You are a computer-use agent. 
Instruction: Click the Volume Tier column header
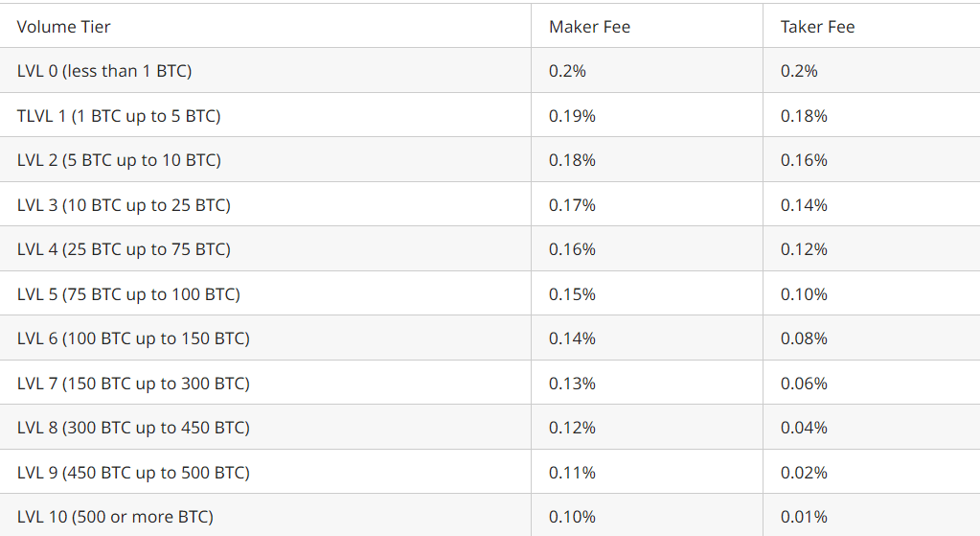point(63,27)
